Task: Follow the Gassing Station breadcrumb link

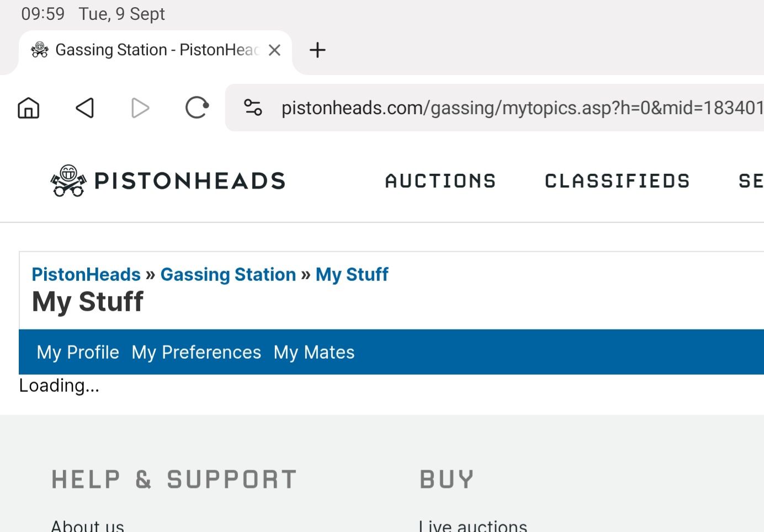Action: point(228,274)
